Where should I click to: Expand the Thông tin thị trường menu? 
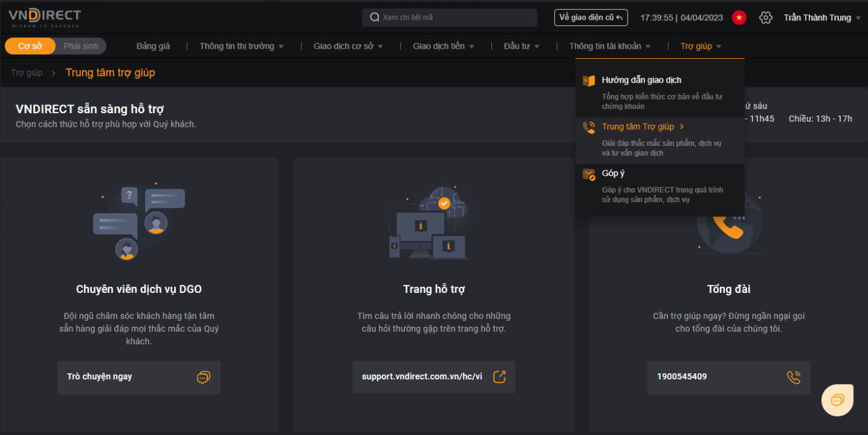coord(241,46)
